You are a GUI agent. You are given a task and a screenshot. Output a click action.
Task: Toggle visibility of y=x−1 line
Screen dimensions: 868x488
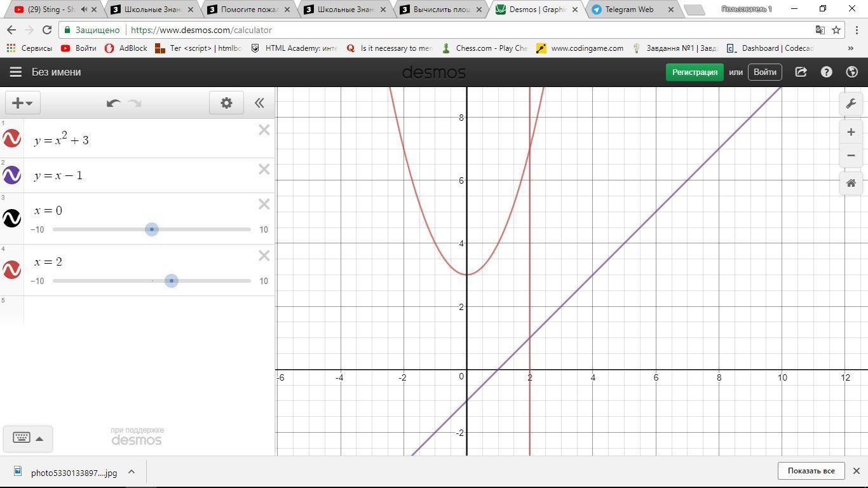tap(12, 175)
